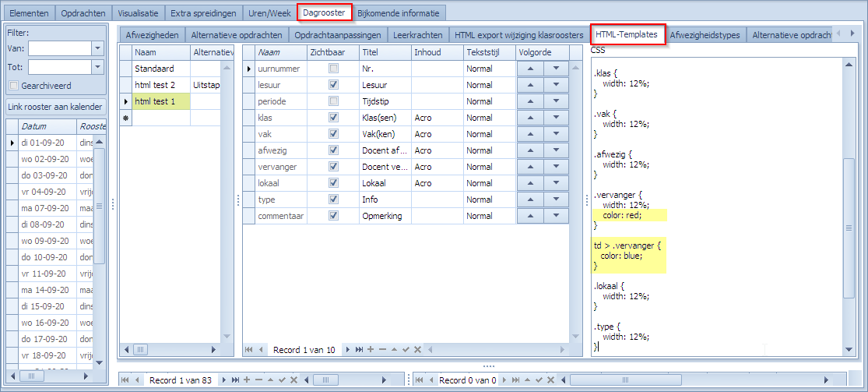Jump to last record in 'Record 1 van 10' navigator
Screen dimensions: 868x392
pyautogui.click(x=359, y=349)
